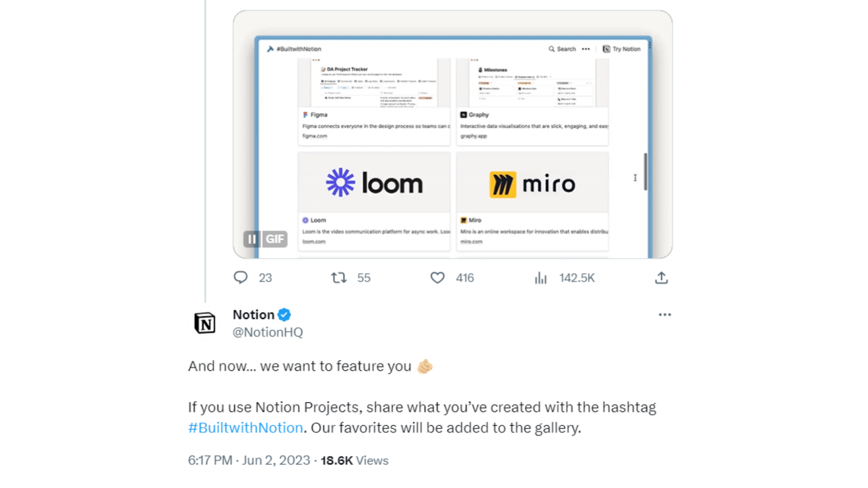Open the tweet timestamp Jun 2, 2023
This screenshot has height=488, width=868.
coord(276,460)
